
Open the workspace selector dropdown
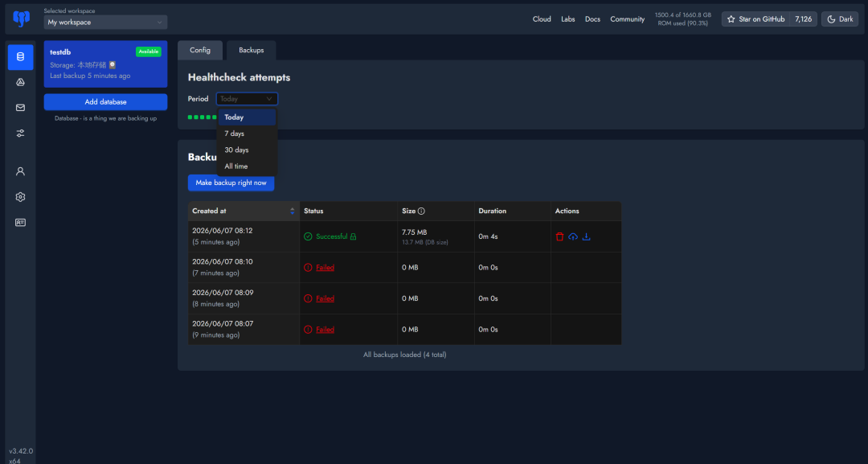[x=106, y=23]
